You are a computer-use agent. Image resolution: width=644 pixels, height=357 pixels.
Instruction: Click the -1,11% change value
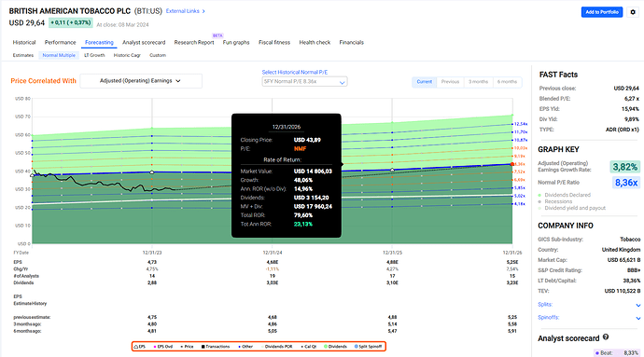[272, 269]
